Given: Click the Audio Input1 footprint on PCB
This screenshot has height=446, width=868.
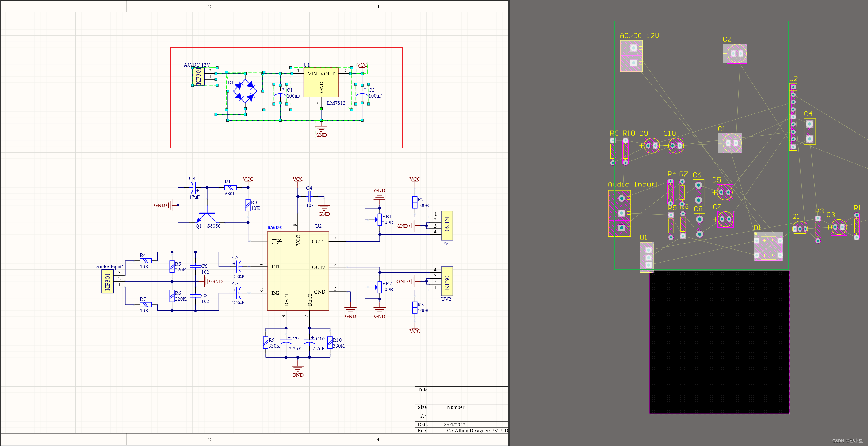Looking at the screenshot, I should pyautogui.click(x=619, y=213).
